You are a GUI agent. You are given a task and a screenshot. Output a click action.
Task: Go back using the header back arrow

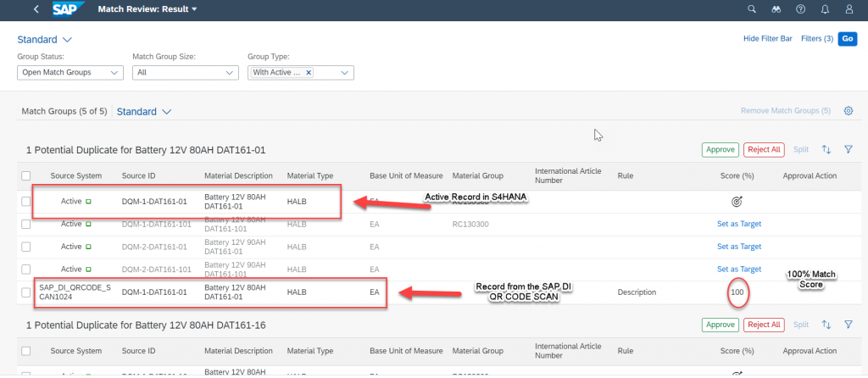(x=36, y=9)
